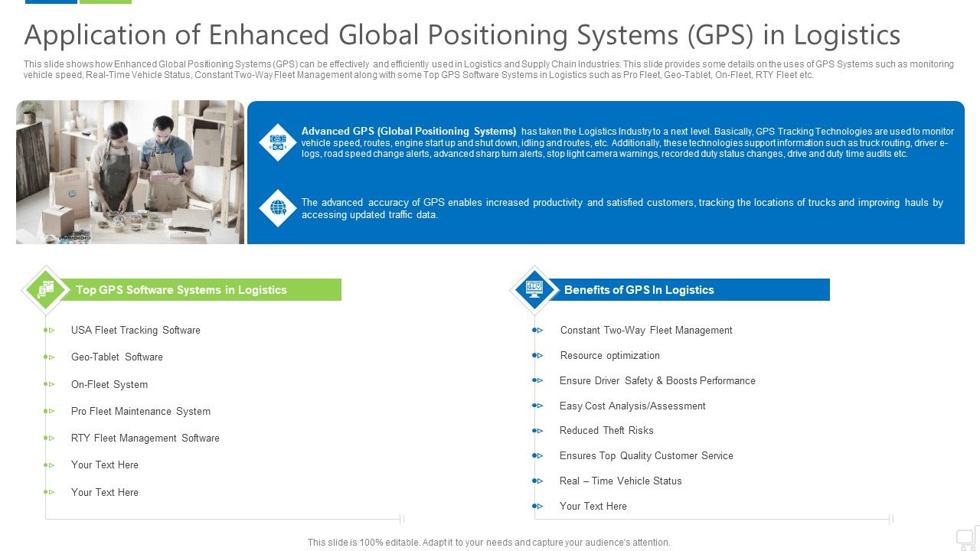Click the arrow bullet beside Reduced Theft Risks

[538, 430]
